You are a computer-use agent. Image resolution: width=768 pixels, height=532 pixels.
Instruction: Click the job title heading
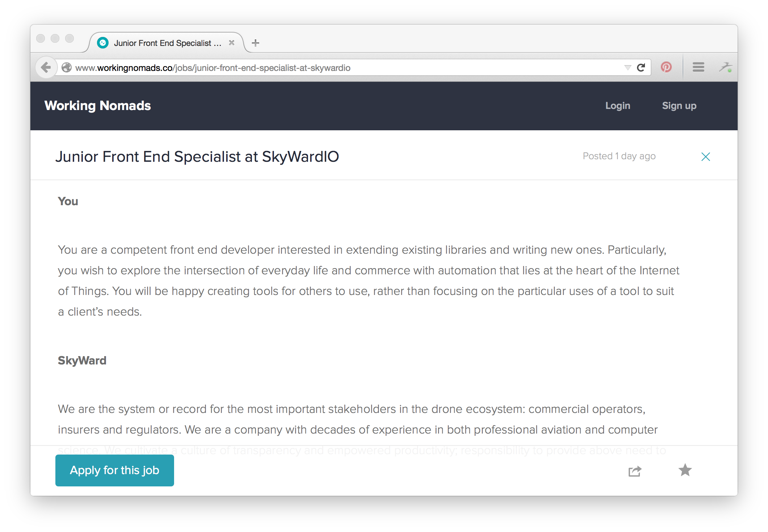click(197, 157)
